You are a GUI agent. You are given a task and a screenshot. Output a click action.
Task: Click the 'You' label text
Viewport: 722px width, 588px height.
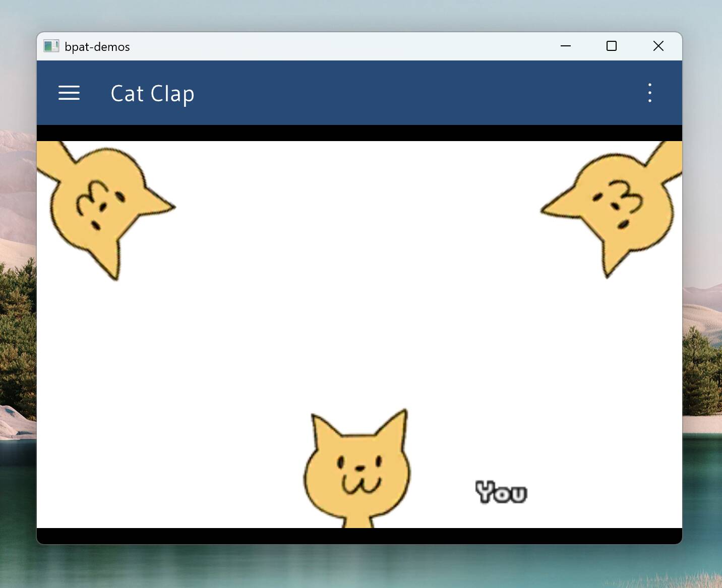click(501, 492)
